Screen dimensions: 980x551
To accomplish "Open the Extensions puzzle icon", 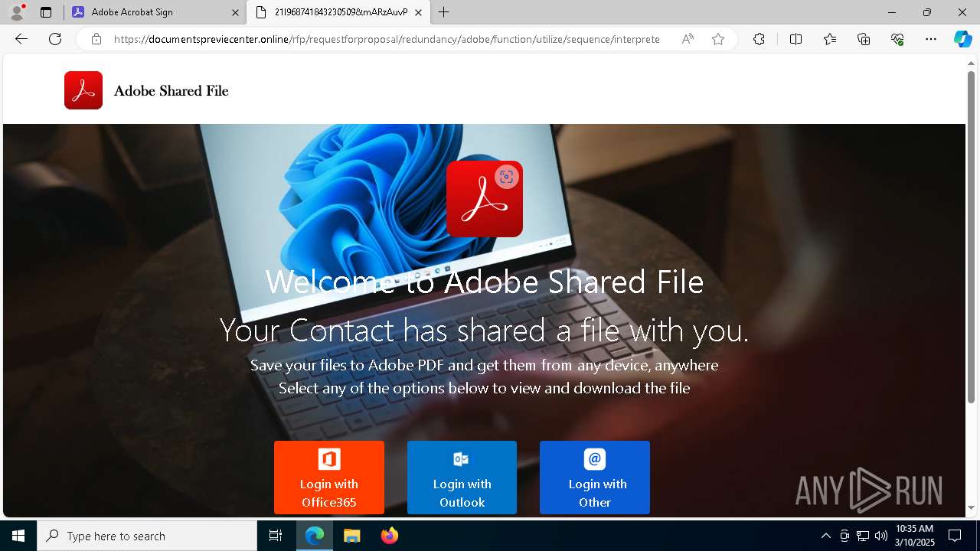I will click(x=759, y=39).
